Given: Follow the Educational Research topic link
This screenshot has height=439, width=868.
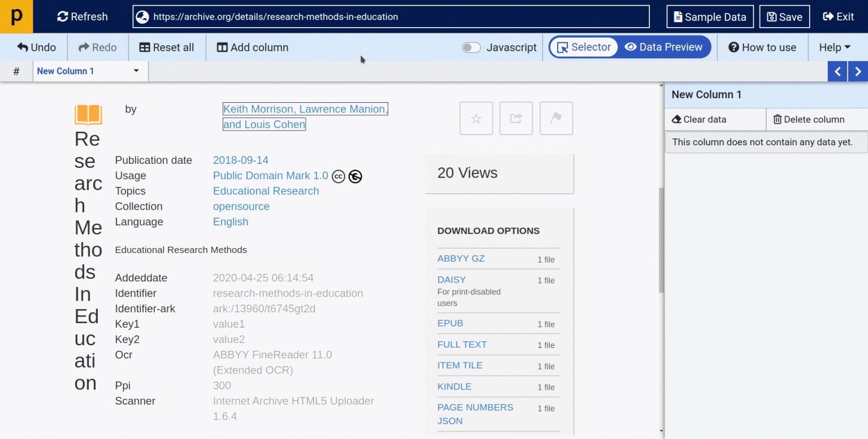Looking at the screenshot, I should point(266,191).
